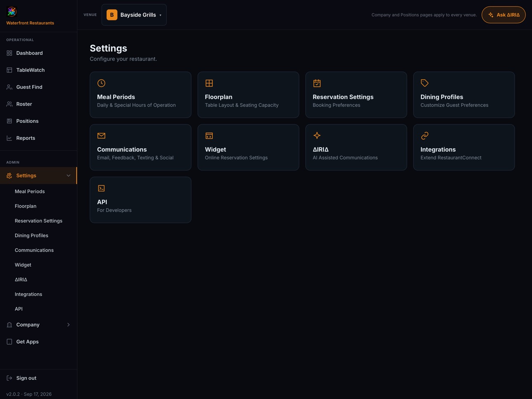Select Reservation Settings in sidebar submenu
The width and height of the screenshot is (532, 399).
39,221
